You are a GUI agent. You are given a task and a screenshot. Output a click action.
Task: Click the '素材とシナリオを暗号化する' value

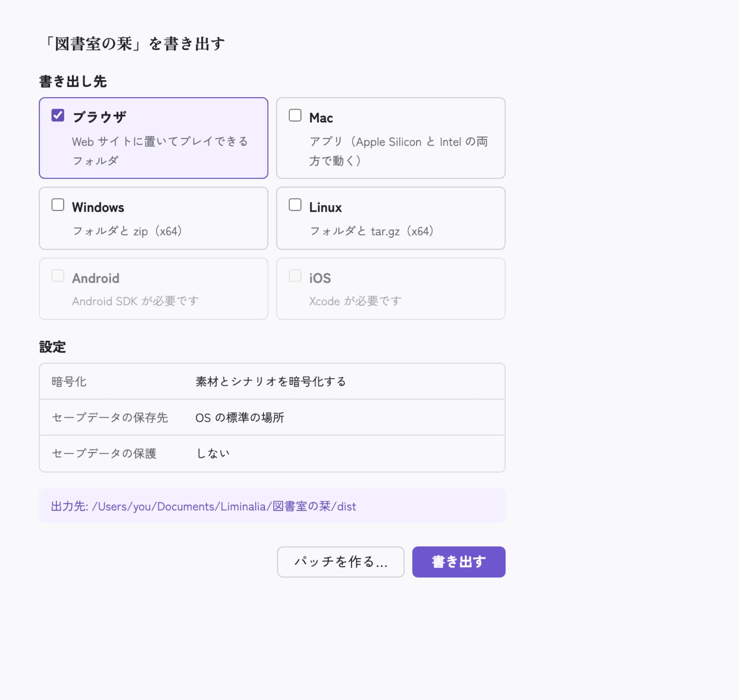coord(271,382)
